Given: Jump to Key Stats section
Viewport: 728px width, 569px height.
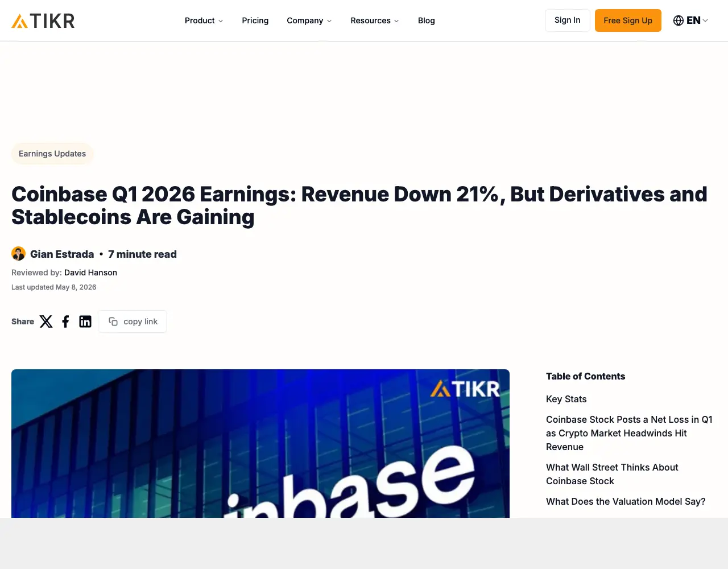Looking at the screenshot, I should pyautogui.click(x=566, y=399).
